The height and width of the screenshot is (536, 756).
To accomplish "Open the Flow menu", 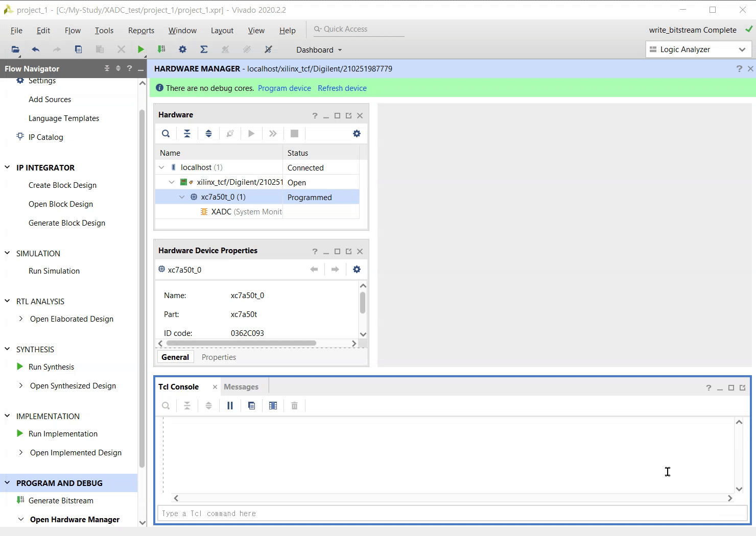I will click(73, 31).
